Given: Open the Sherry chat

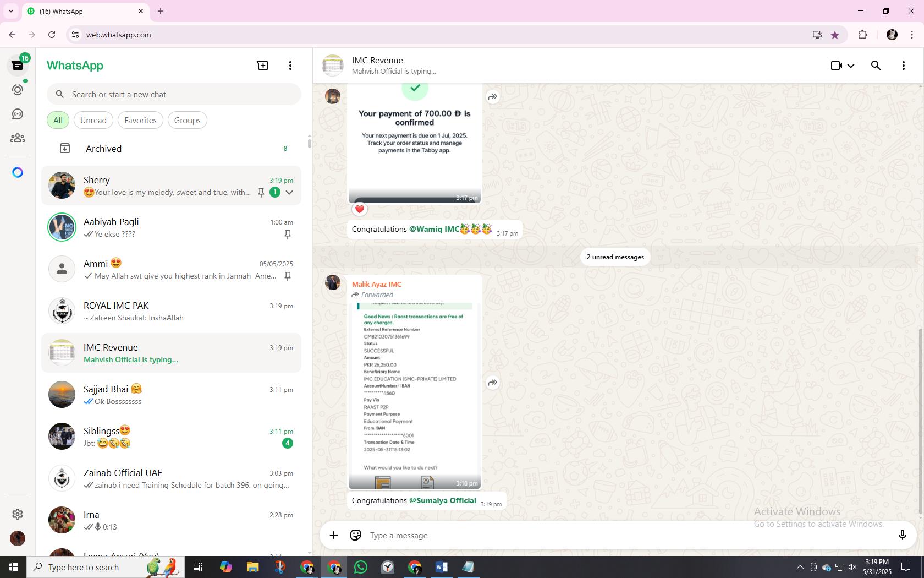Looking at the screenshot, I should tap(171, 186).
